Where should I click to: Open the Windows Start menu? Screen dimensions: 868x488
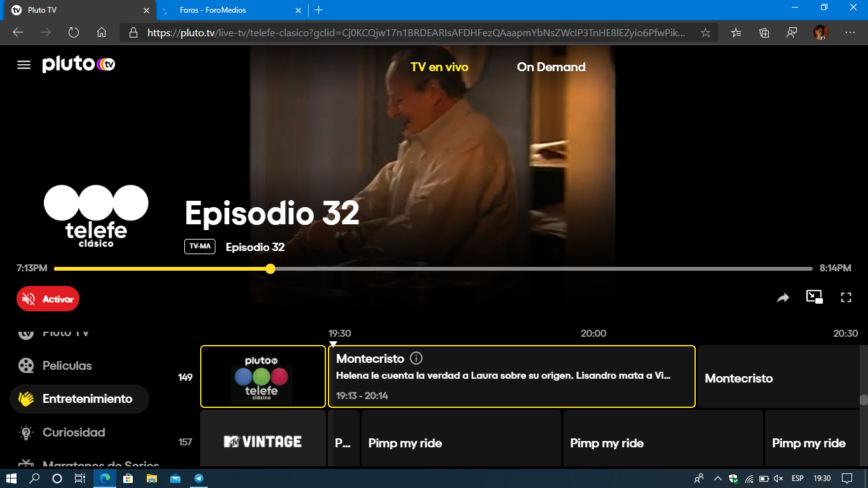click(x=11, y=478)
